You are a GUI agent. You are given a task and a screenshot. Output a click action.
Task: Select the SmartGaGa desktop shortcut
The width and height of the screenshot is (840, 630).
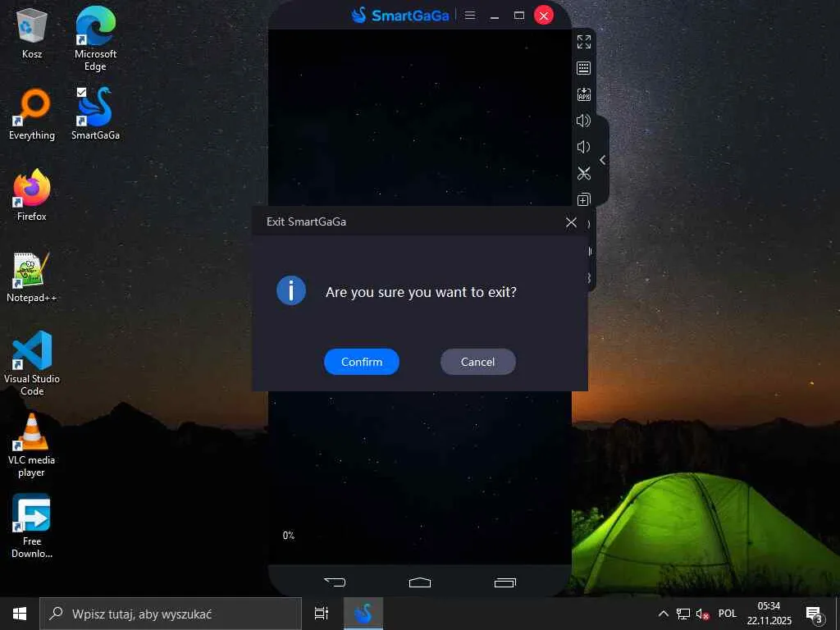click(x=95, y=113)
